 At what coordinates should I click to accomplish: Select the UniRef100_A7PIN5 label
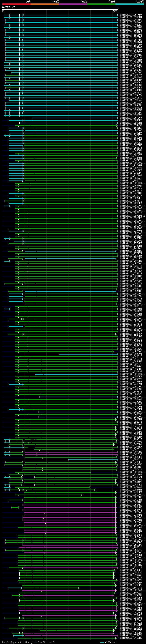(x=131, y=60)
